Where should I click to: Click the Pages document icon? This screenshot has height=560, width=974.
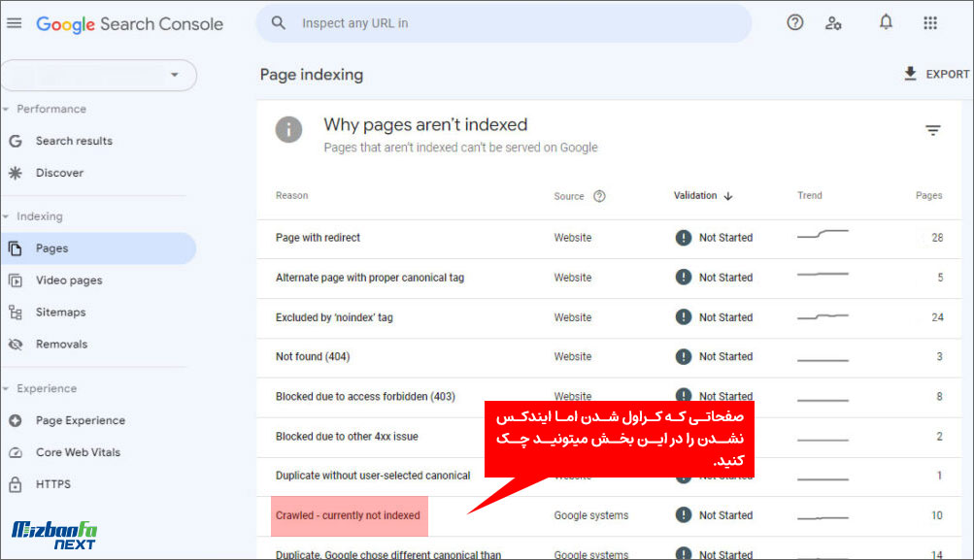16,248
